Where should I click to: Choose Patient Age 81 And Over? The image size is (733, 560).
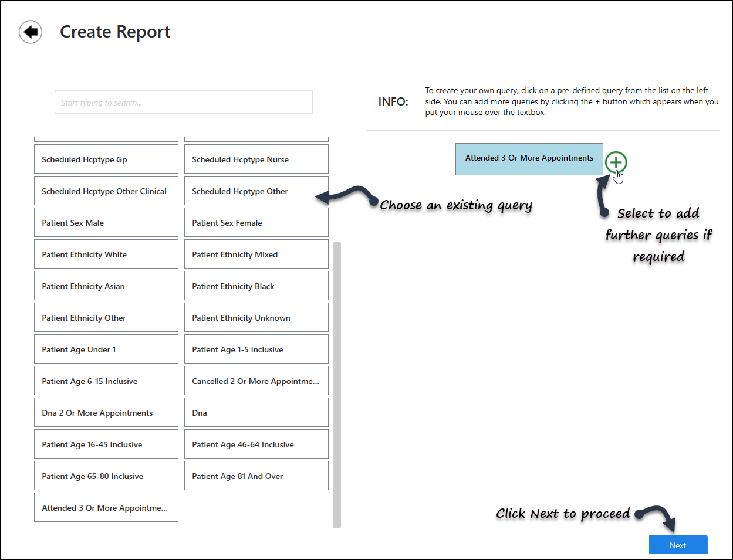tap(256, 476)
